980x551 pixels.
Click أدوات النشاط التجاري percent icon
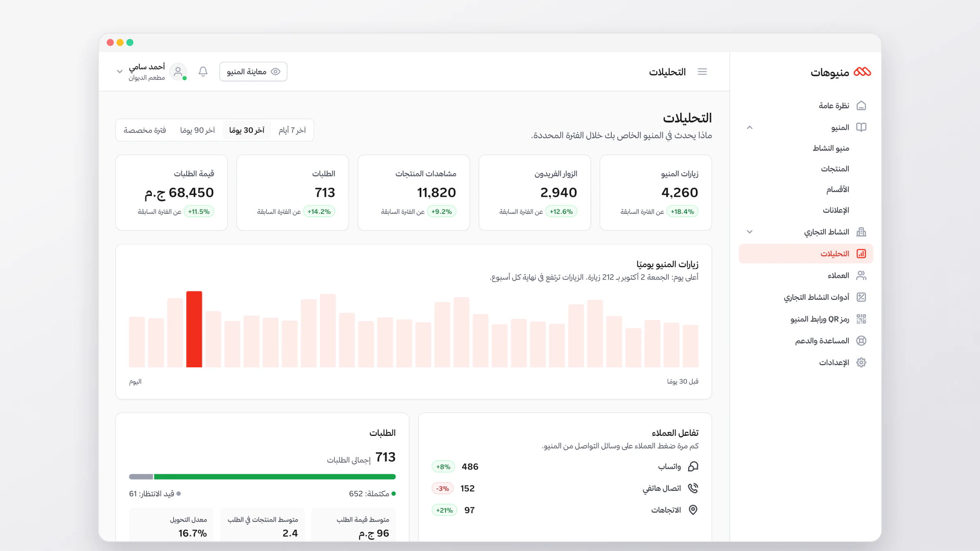coord(861,297)
